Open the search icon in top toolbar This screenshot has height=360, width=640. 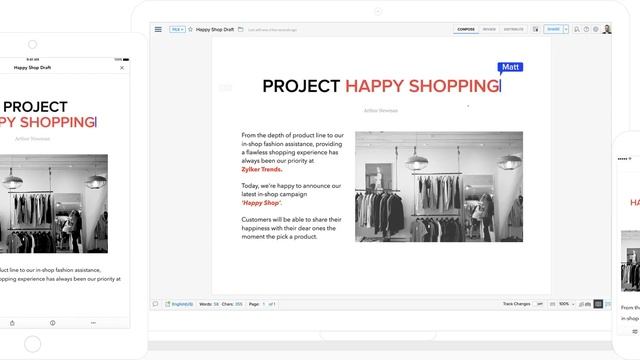[577, 29]
